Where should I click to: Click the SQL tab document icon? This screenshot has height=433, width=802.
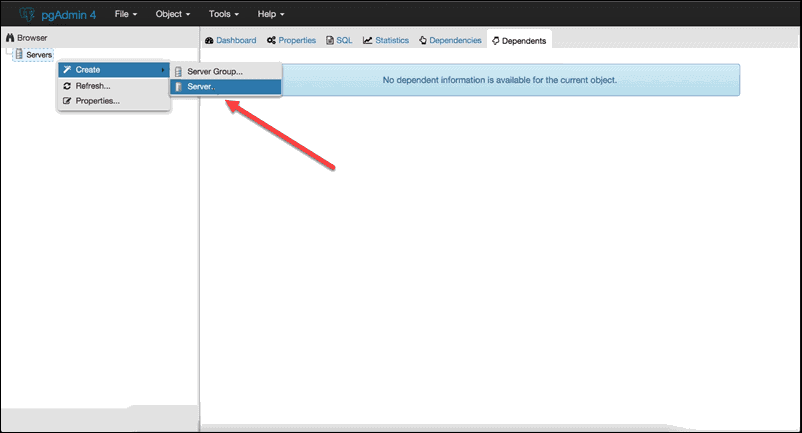pyautogui.click(x=330, y=40)
